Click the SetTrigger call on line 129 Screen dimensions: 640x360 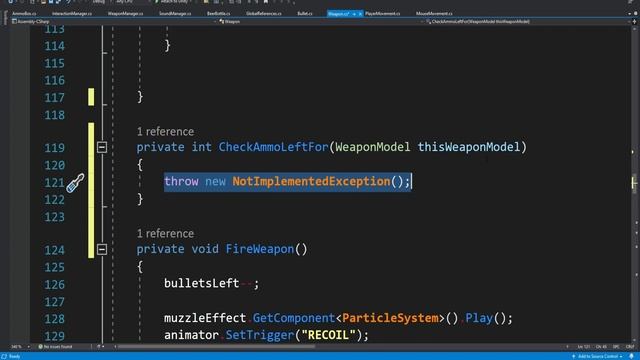pyautogui.click(x=260, y=335)
